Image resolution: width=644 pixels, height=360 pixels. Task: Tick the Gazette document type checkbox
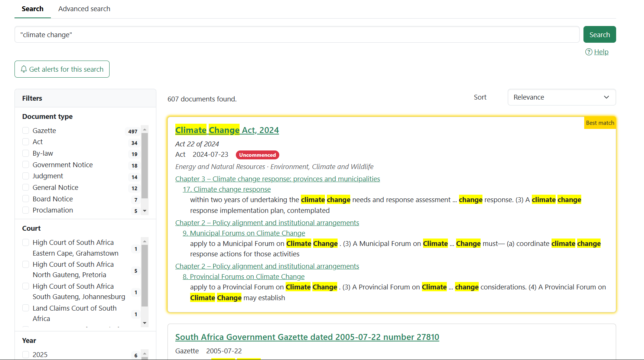[x=26, y=130]
